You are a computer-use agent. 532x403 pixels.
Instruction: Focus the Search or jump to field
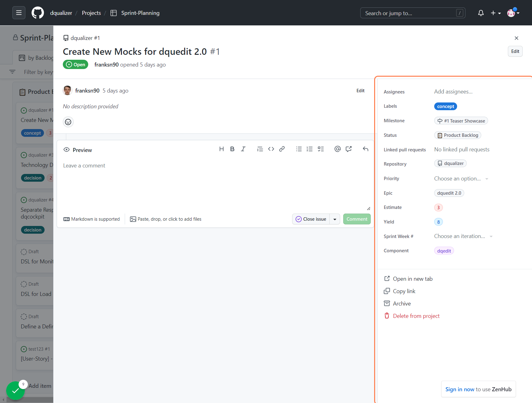tap(413, 13)
